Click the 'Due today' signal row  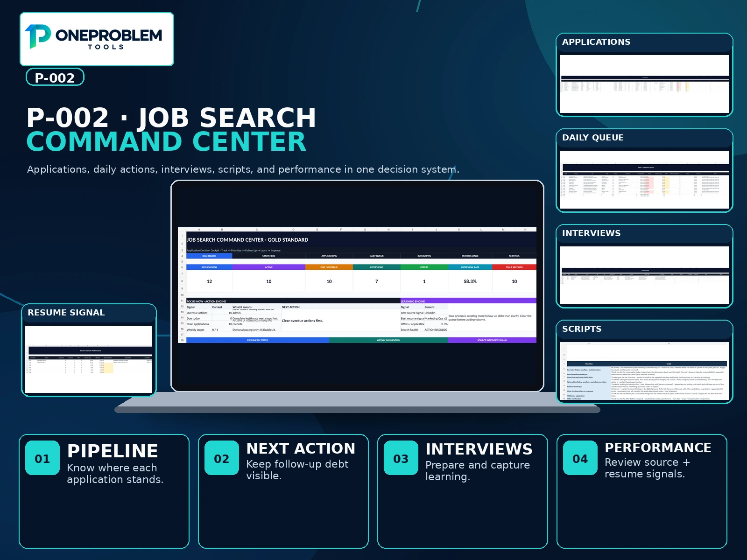pyautogui.click(x=233, y=318)
